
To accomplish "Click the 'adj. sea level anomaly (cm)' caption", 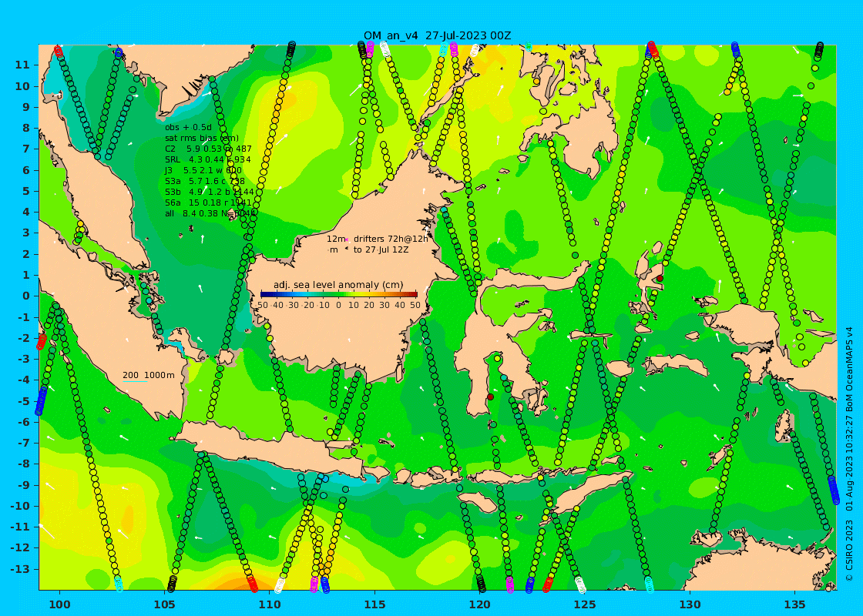I will [338, 285].
